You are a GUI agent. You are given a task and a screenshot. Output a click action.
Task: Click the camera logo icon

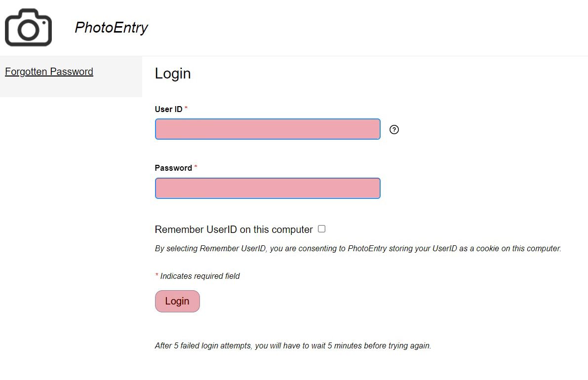tap(28, 28)
